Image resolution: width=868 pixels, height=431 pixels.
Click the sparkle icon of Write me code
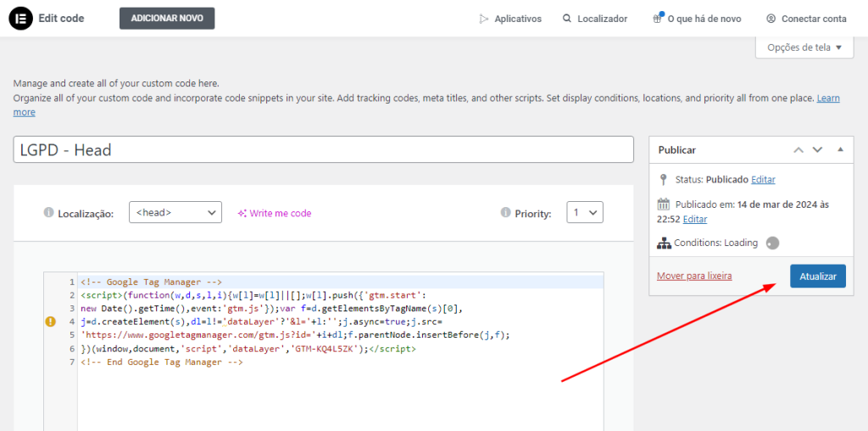coord(242,213)
